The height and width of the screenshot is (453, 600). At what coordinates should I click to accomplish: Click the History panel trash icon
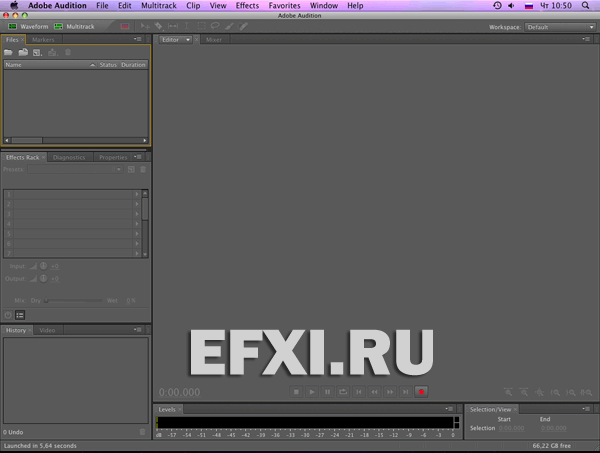click(142, 432)
